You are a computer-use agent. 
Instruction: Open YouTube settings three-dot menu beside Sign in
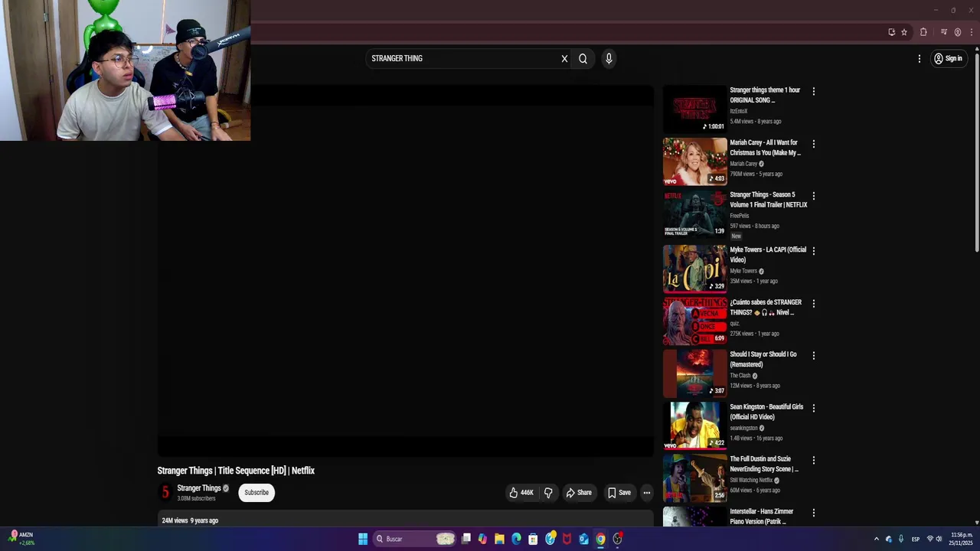pos(920,59)
